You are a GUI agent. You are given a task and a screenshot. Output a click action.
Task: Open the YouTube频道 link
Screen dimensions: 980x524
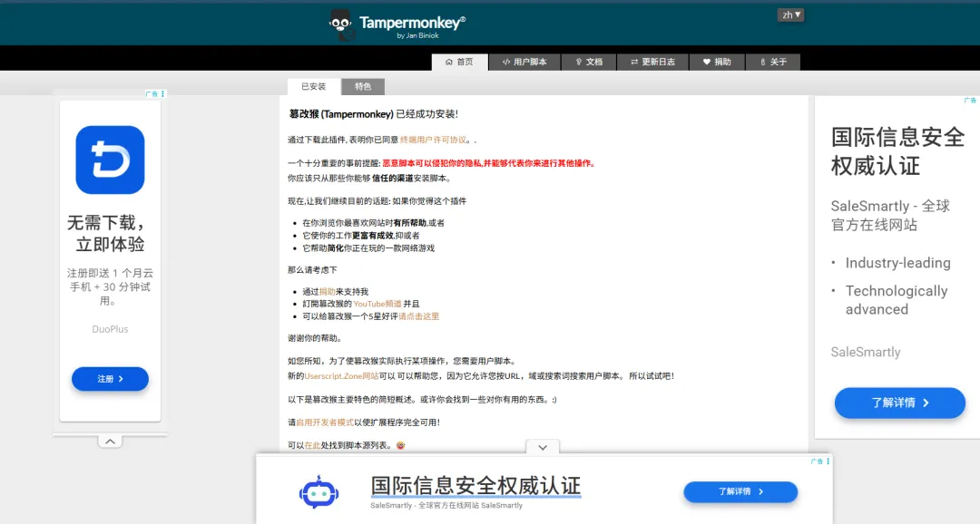(377, 305)
